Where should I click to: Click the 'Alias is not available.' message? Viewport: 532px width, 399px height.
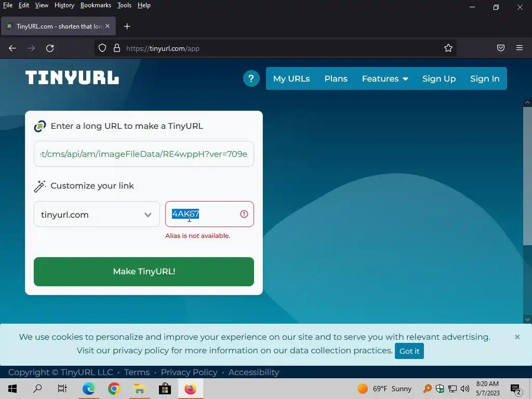(x=197, y=236)
